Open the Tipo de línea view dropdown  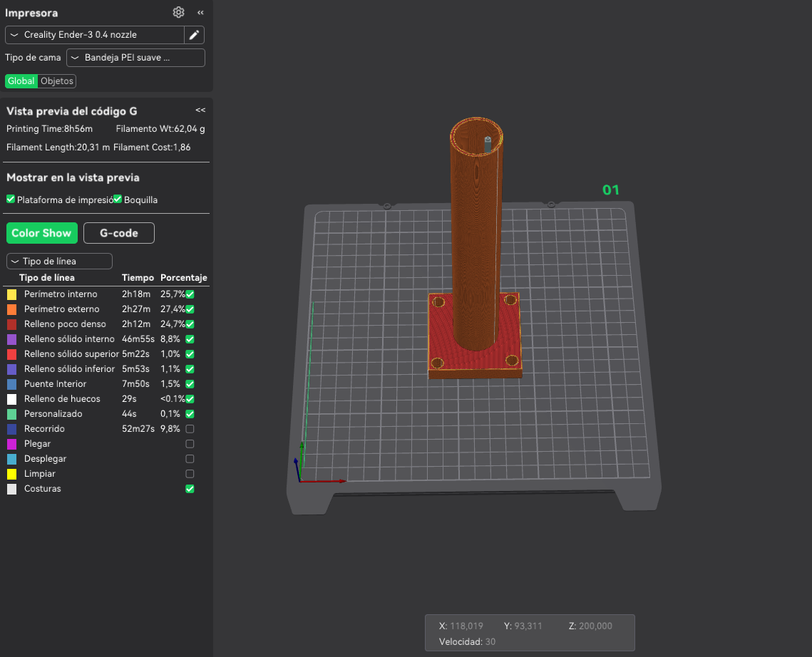point(60,261)
